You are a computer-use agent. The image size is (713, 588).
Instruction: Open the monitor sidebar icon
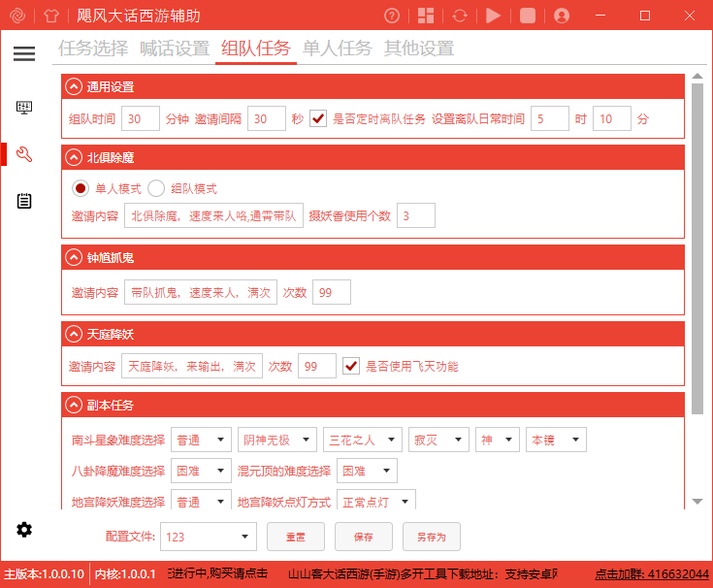[24, 108]
